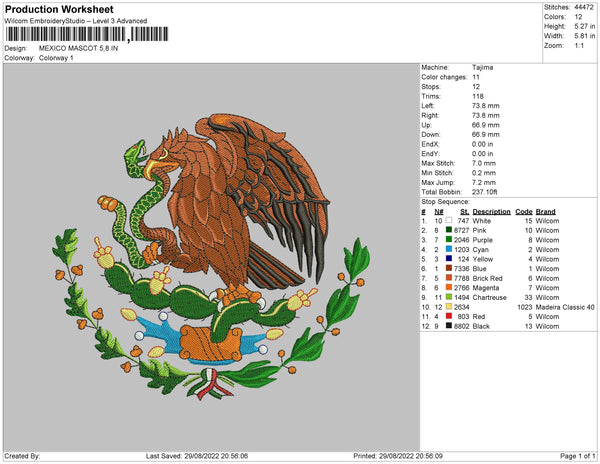Click the 'Stop Sequence:' heading

tap(445, 202)
